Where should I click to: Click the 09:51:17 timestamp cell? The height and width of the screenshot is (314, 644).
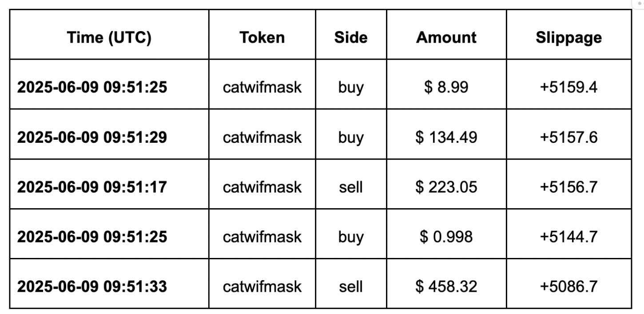tap(109, 187)
